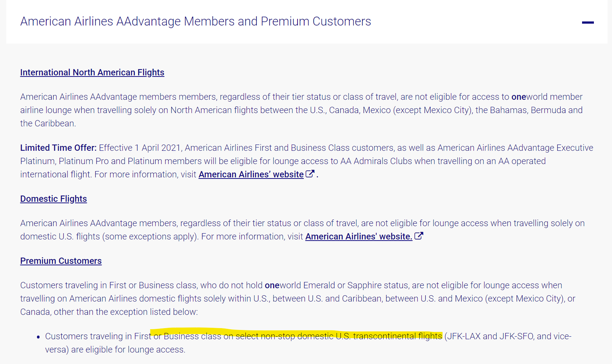Click external-link icon in Domestic Flights paragraph
The height and width of the screenshot is (364, 612).
click(418, 236)
